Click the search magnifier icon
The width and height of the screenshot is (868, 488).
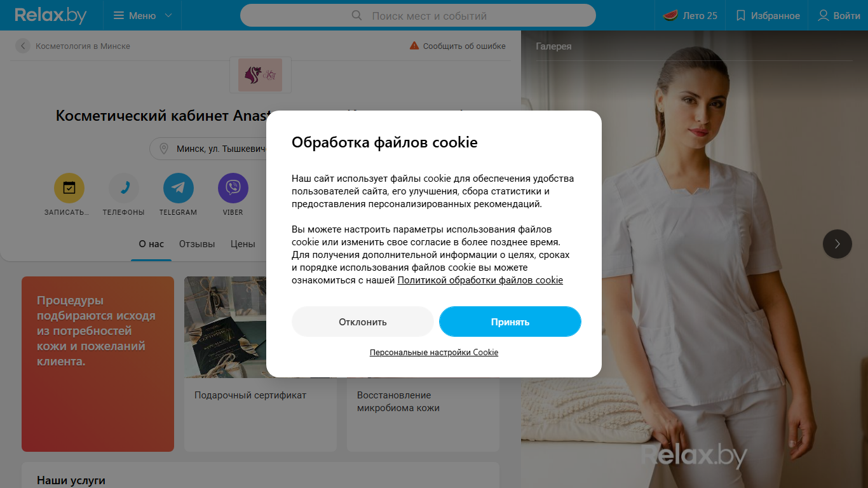[357, 15]
